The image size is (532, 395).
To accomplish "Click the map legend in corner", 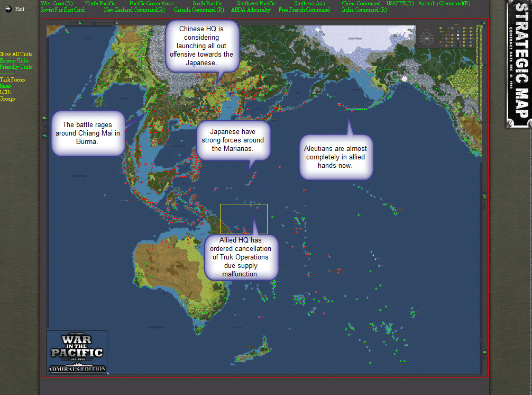I will click(457, 36).
